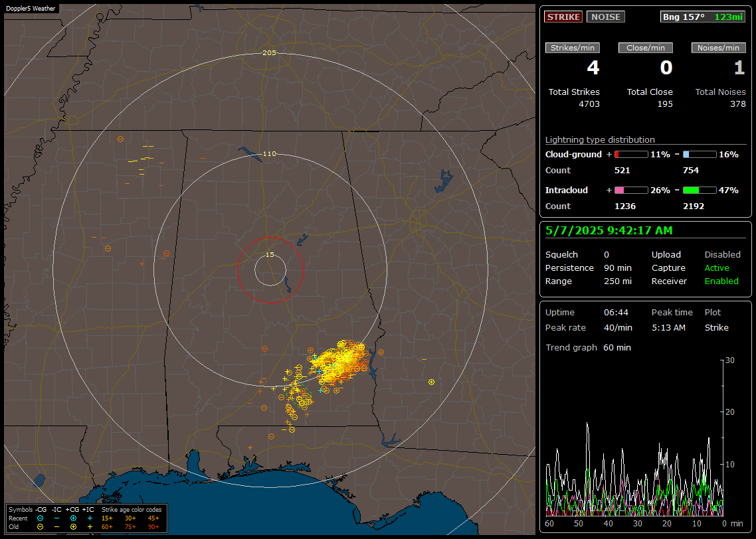Click the Peak time value 5:13 AM
756x539 pixels.
pyautogui.click(x=668, y=327)
